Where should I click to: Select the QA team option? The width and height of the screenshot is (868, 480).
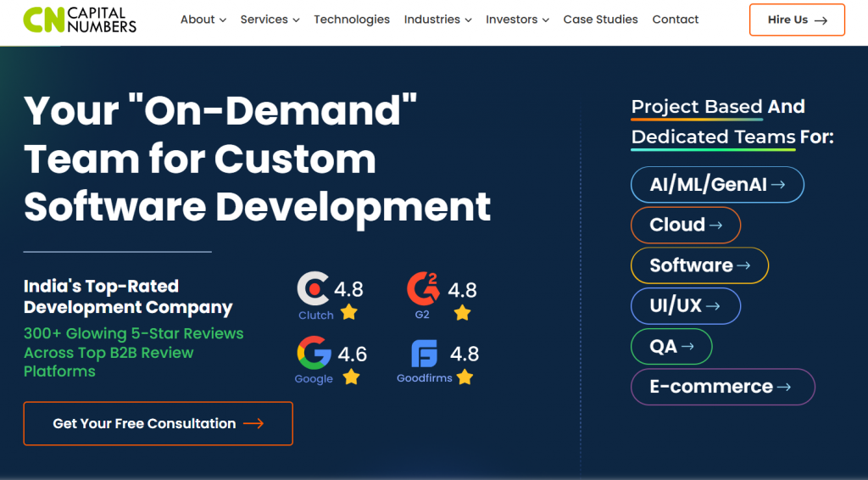tap(671, 346)
